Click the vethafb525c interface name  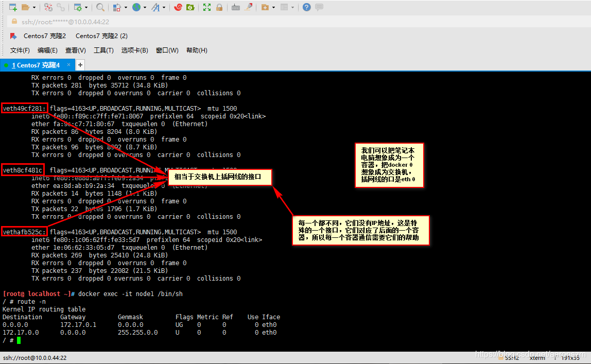[x=25, y=232]
